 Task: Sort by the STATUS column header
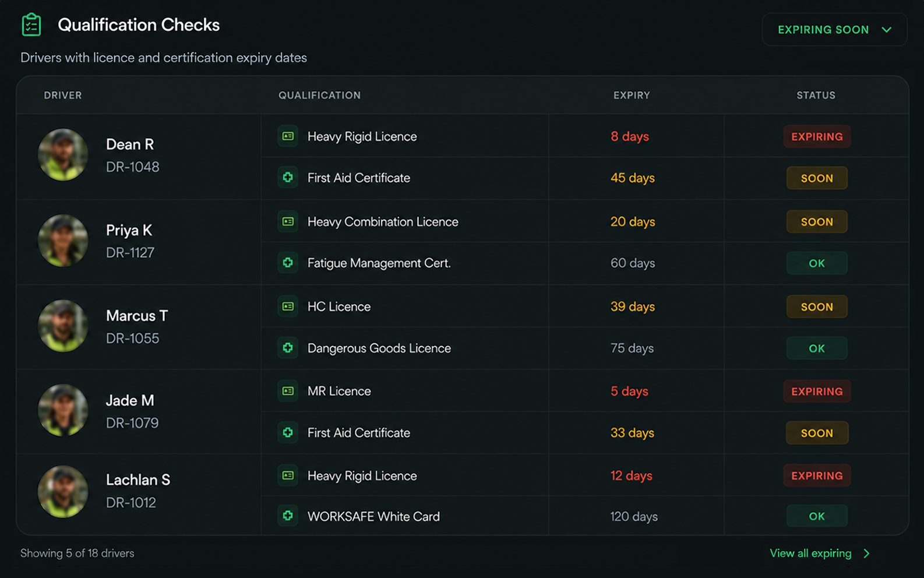[x=816, y=95]
